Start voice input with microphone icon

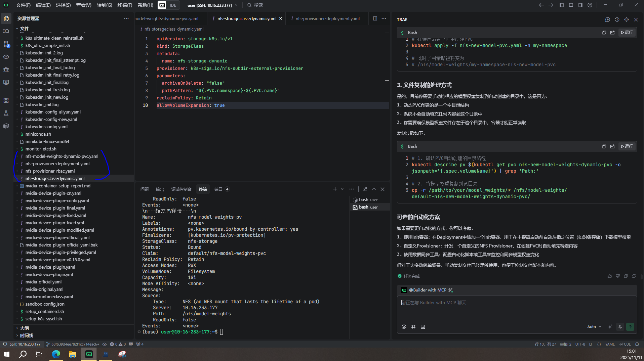pyautogui.click(x=620, y=327)
